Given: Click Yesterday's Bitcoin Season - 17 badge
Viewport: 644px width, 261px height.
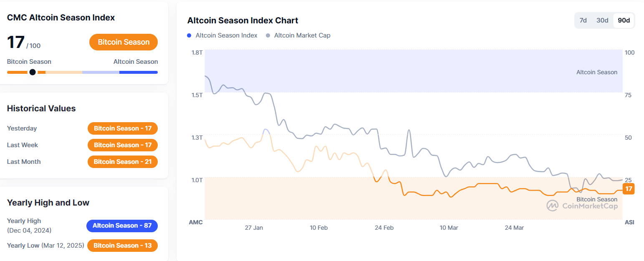Looking at the screenshot, I should click(122, 128).
